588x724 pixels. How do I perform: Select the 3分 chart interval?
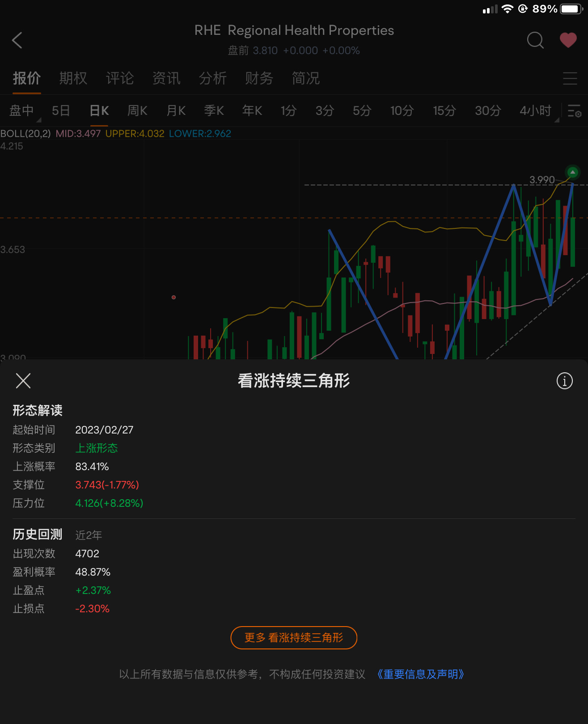click(x=325, y=110)
